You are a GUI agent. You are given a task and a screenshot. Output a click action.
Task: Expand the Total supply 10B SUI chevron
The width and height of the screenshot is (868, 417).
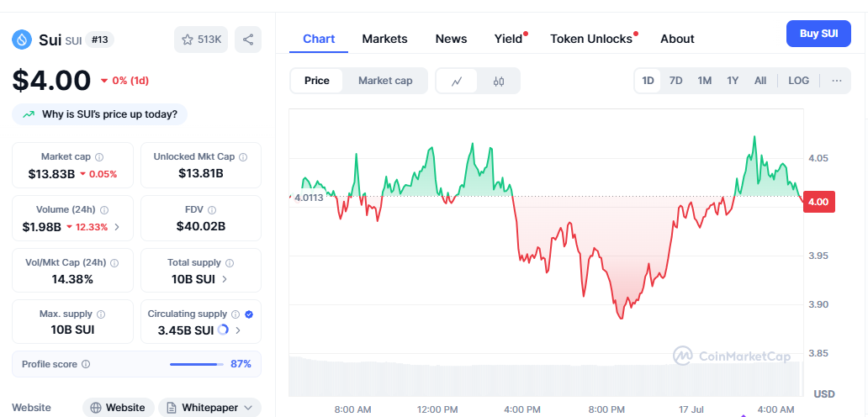225,279
